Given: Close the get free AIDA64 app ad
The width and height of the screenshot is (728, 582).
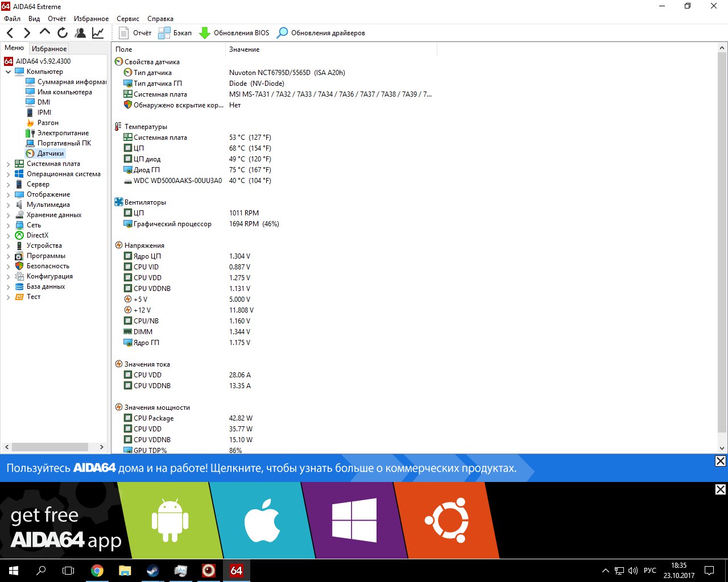Looking at the screenshot, I should 720,489.
